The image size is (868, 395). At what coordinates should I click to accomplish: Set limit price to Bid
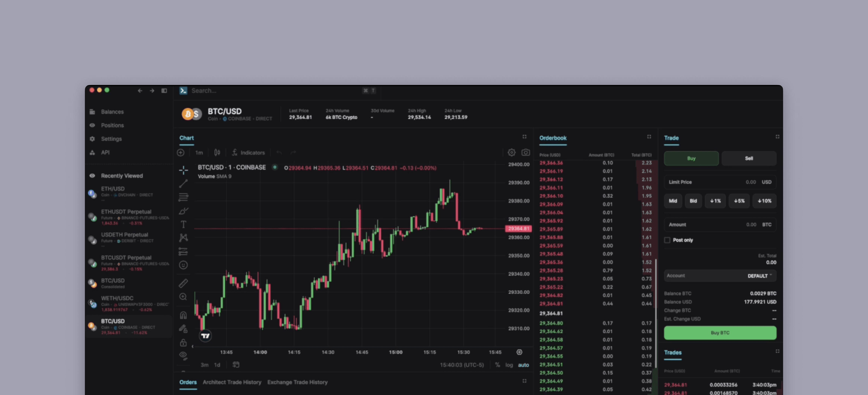click(693, 201)
